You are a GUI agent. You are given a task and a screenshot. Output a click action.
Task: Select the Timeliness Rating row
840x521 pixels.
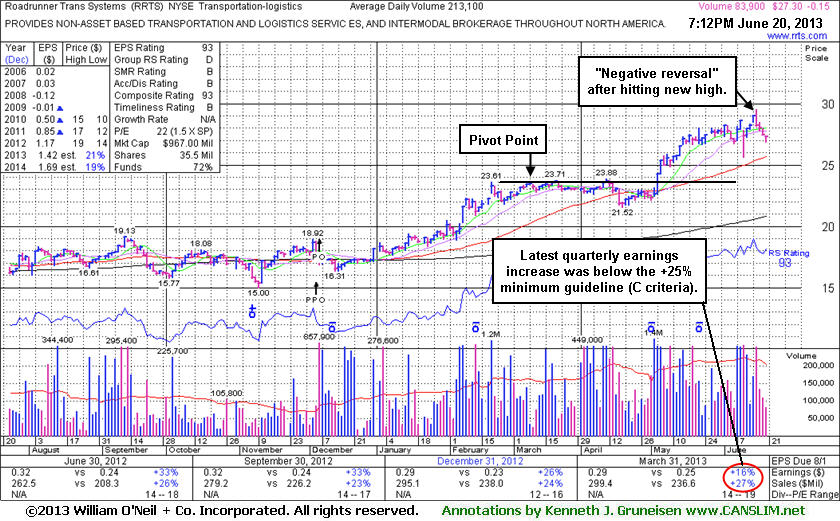pyautogui.click(x=163, y=107)
